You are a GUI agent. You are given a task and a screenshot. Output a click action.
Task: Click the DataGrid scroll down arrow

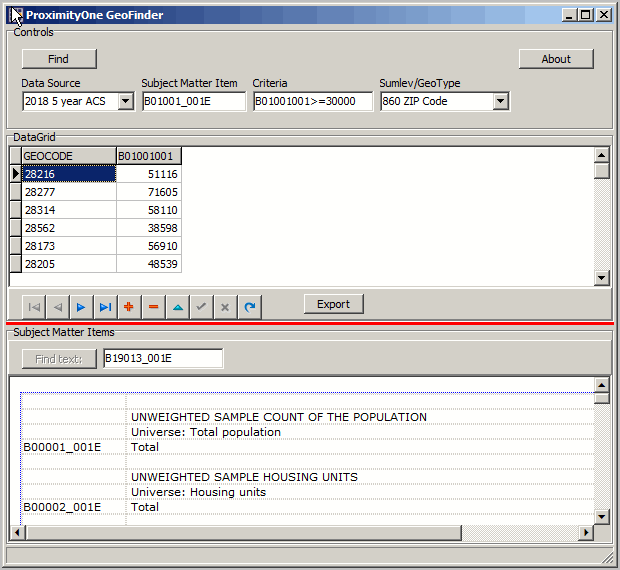601,277
